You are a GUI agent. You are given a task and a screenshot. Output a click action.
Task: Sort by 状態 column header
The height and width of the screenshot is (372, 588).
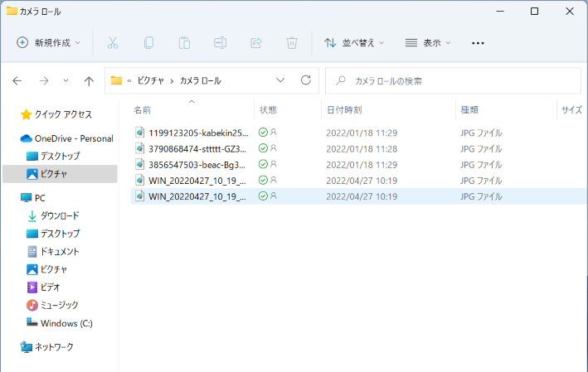point(268,109)
